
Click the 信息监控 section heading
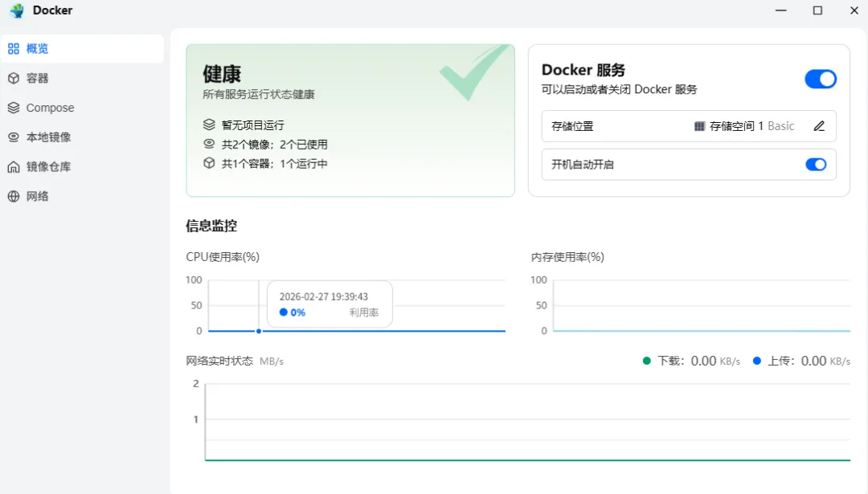(x=211, y=226)
